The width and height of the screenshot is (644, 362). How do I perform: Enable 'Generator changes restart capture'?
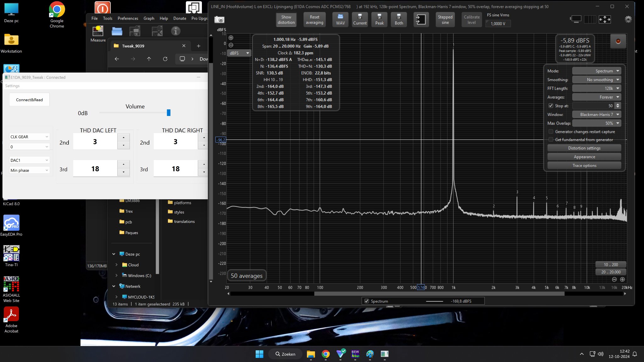[x=551, y=132]
